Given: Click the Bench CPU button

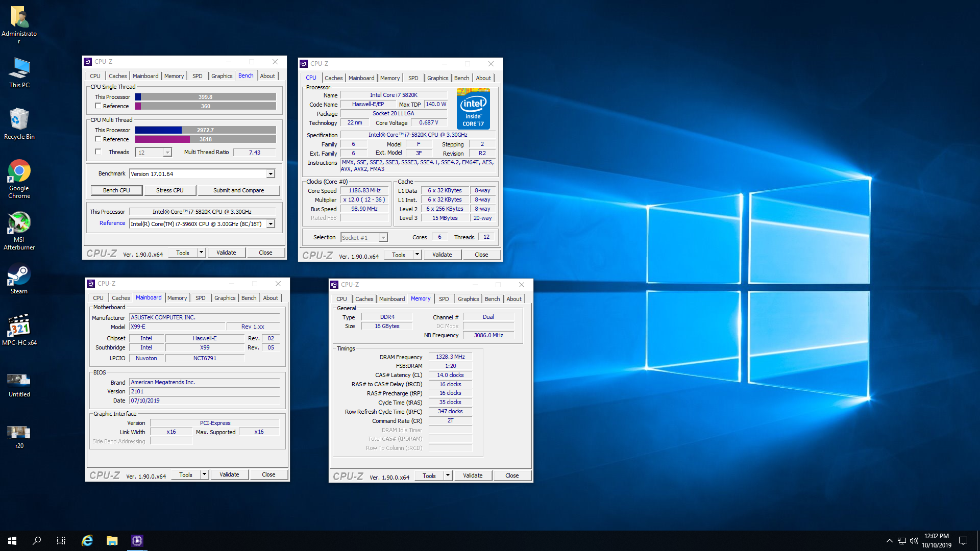Looking at the screenshot, I should point(116,190).
